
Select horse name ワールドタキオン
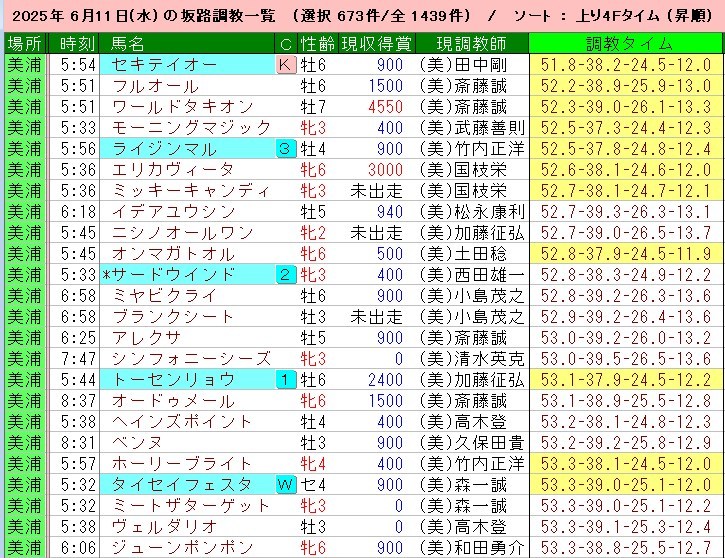click(x=183, y=107)
